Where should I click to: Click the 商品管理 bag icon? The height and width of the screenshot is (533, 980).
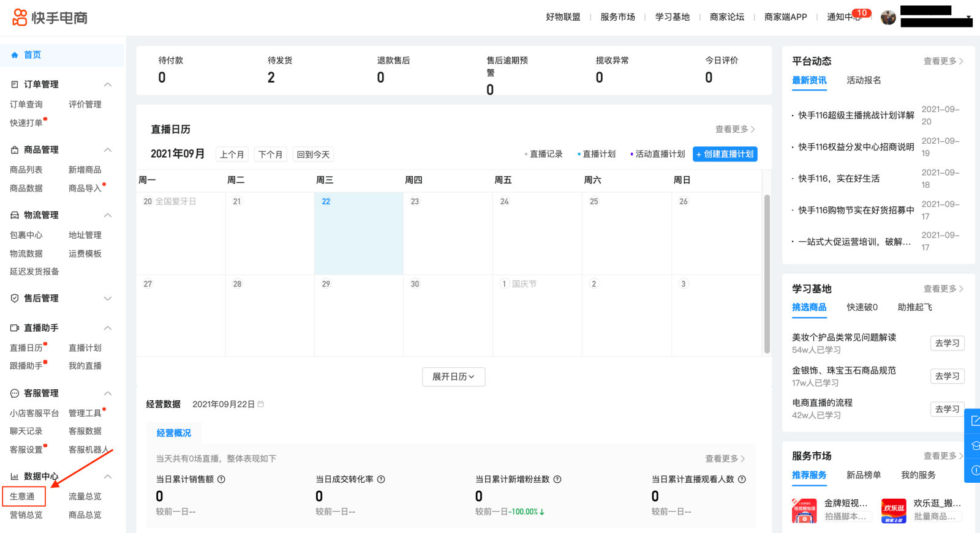(15, 150)
